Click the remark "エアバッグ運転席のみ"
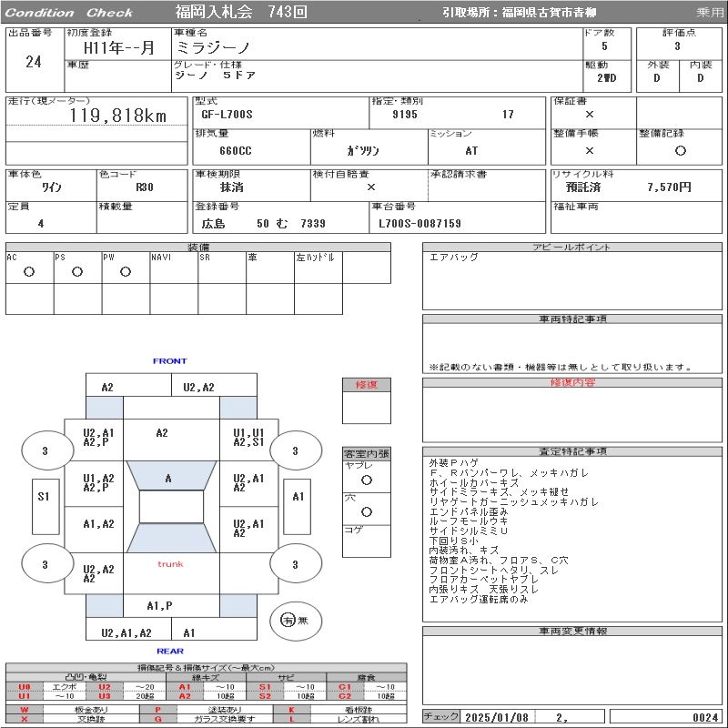Screen dimensions: 728x728 [479, 599]
